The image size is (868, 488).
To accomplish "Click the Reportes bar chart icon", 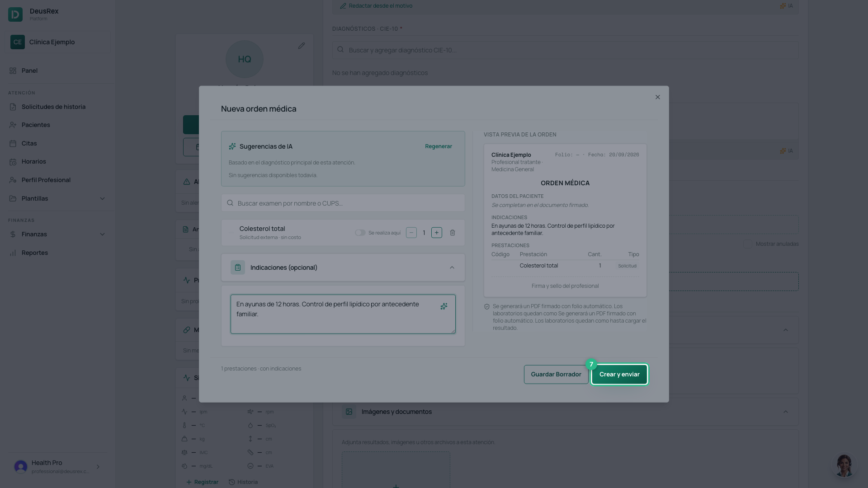I will point(13,253).
